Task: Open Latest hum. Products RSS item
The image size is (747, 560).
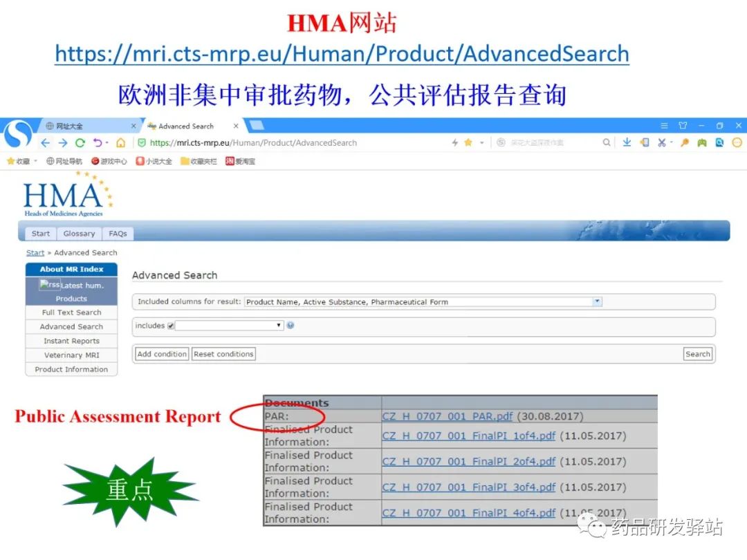Action: [x=71, y=292]
